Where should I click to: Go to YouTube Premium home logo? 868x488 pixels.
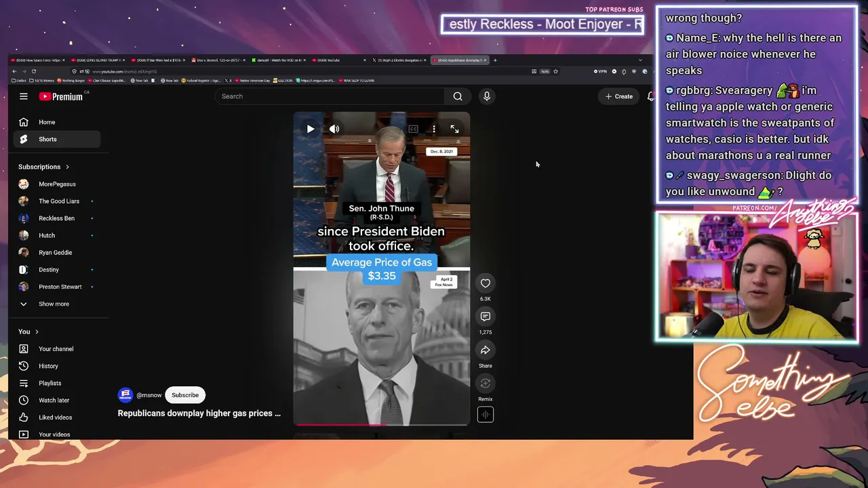point(60,96)
